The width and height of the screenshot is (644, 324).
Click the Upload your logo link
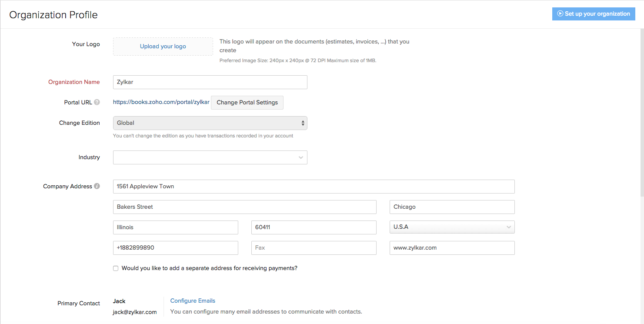(x=163, y=47)
